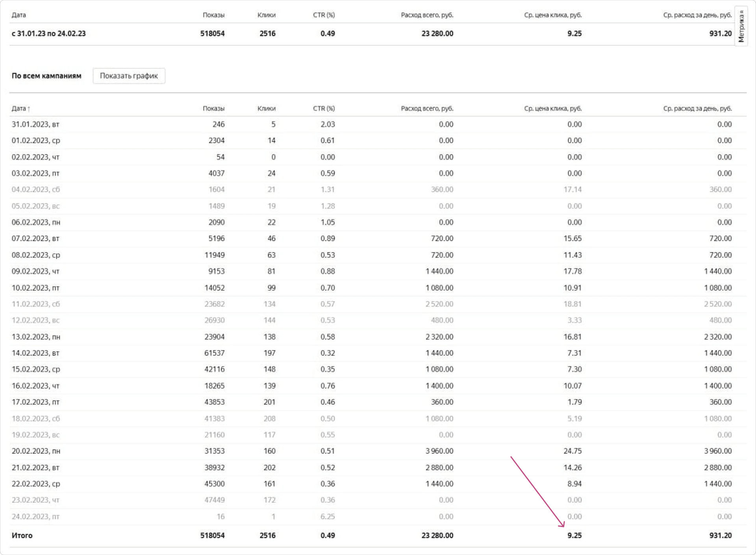Screen dimensions: 756x555
Task: Click the 61537 impressions cell
Action: (214, 353)
